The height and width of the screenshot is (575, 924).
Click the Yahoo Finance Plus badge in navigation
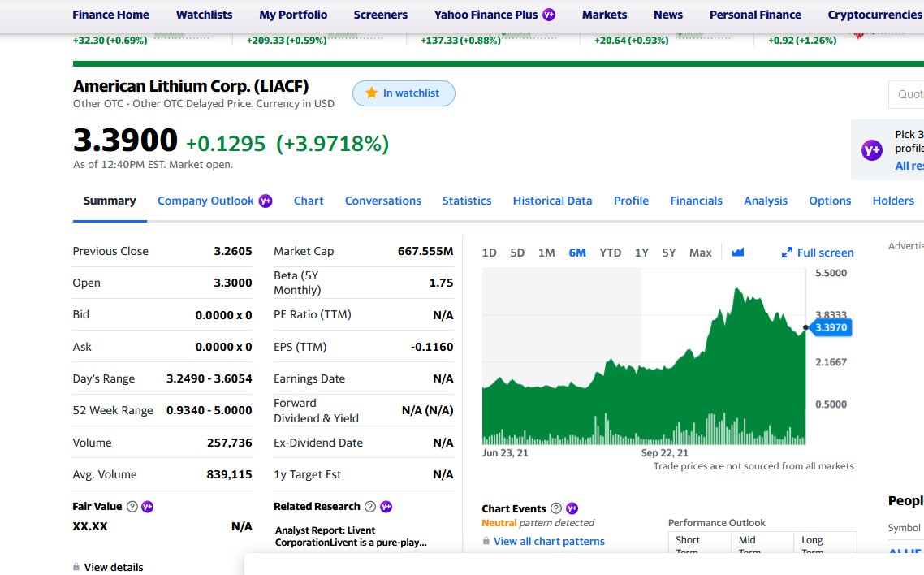(549, 15)
